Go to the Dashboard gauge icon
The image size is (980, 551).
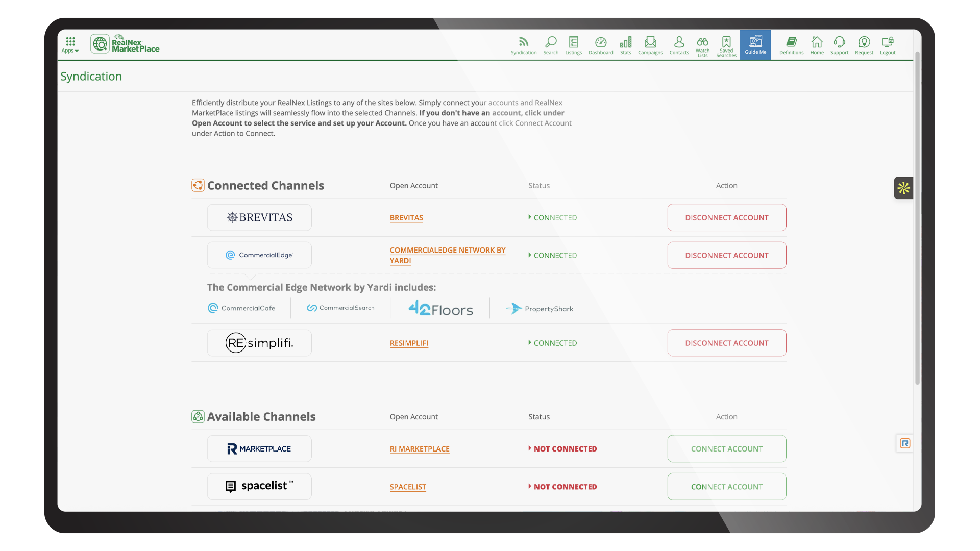point(601,45)
